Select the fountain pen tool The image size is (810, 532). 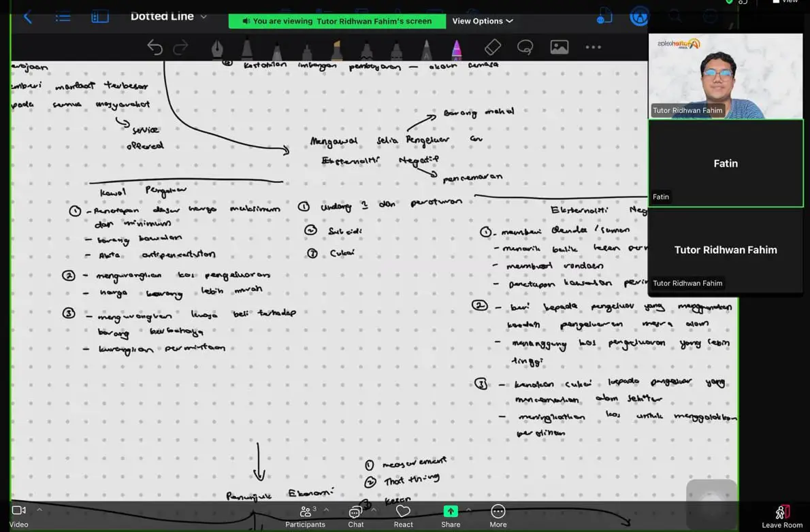pos(217,48)
